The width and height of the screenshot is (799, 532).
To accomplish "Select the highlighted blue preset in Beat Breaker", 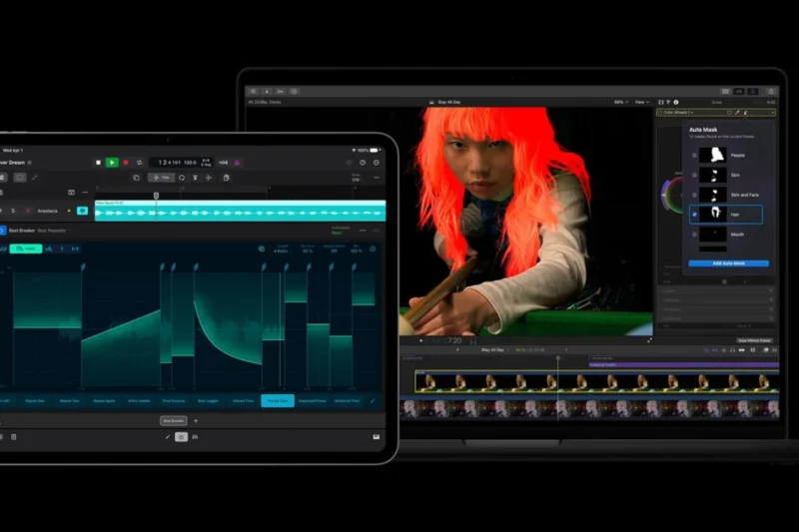I will pos(278,400).
